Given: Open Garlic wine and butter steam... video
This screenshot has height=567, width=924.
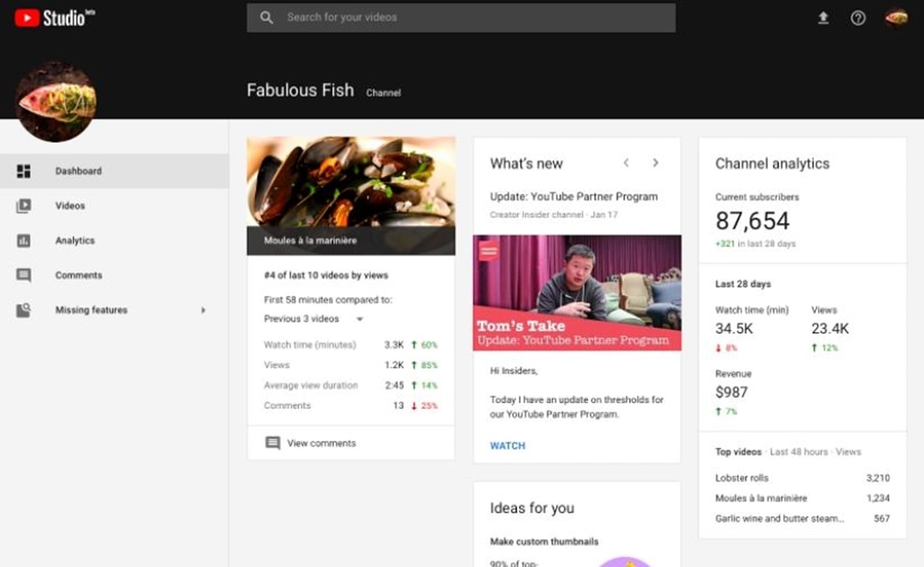Looking at the screenshot, I should click(x=802, y=518).
